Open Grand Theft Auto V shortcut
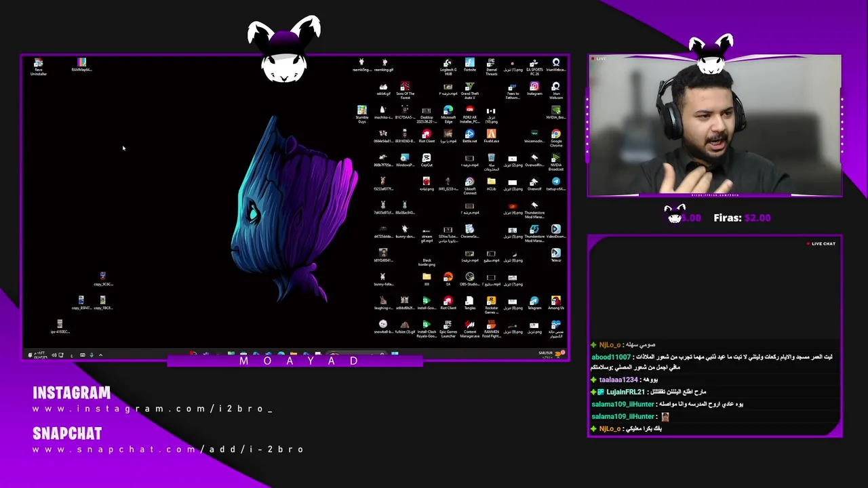The width and height of the screenshot is (868, 488). [469, 91]
